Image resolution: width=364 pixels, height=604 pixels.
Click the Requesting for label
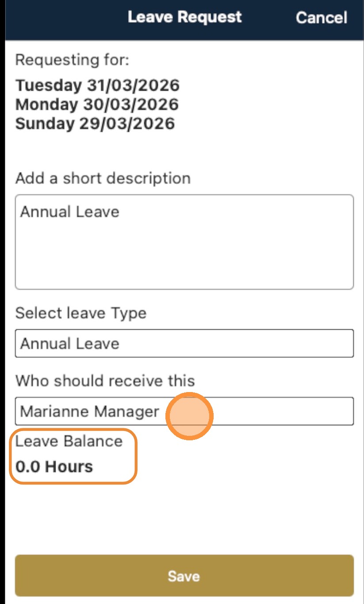[x=72, y=60]
